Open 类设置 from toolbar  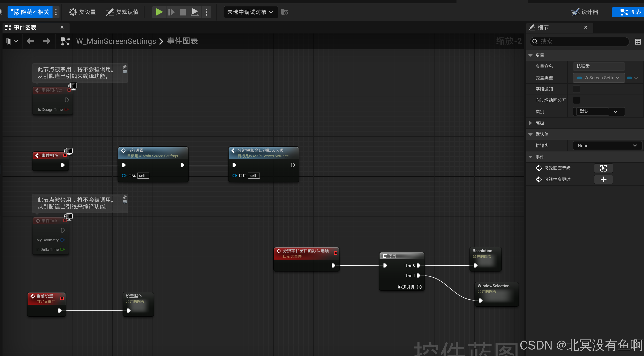pos(83,12)
